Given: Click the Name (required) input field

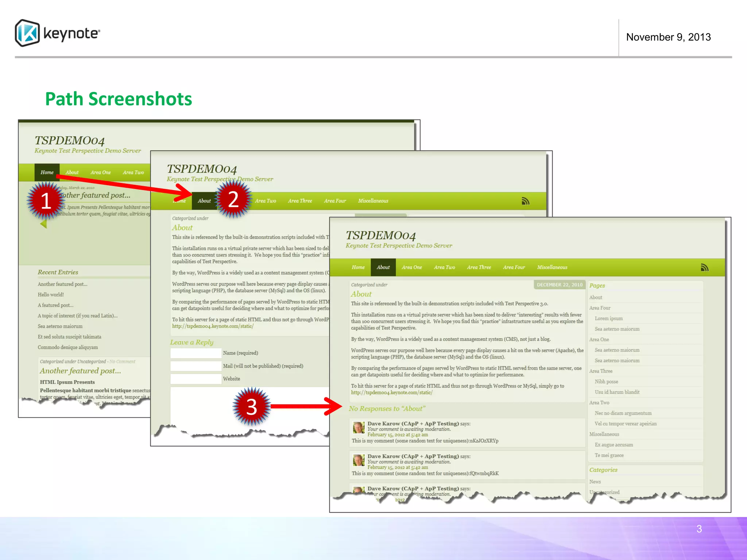Looking at the screenshot, I should click(196, 353).
